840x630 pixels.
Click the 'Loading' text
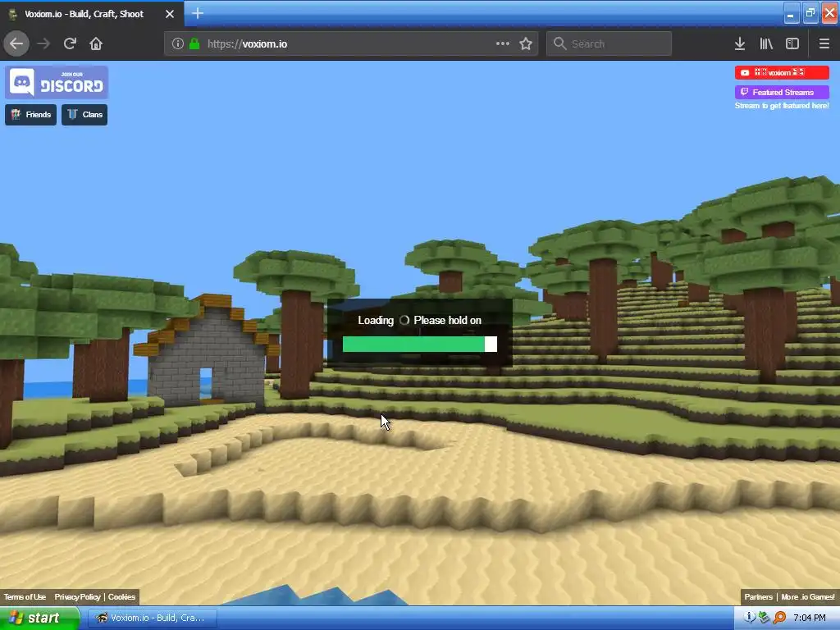pos(376,321)
